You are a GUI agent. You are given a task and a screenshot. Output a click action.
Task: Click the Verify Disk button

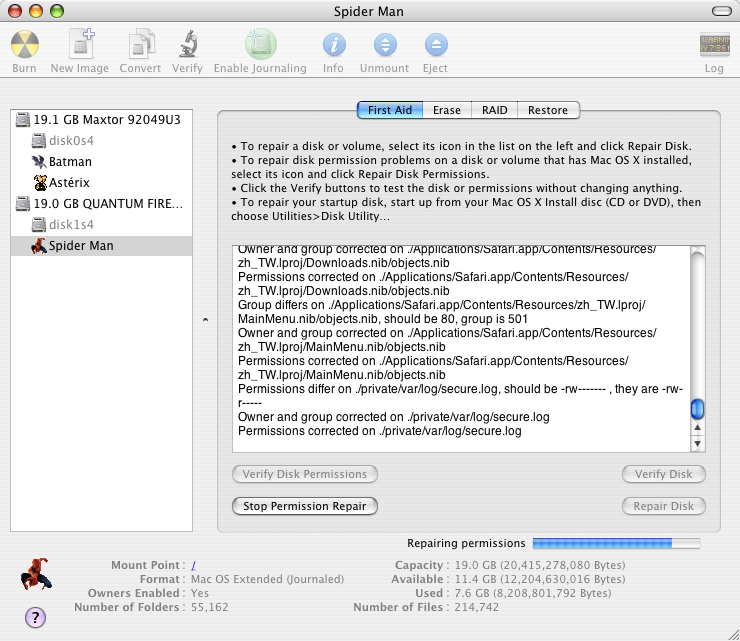tap(664, 474)
